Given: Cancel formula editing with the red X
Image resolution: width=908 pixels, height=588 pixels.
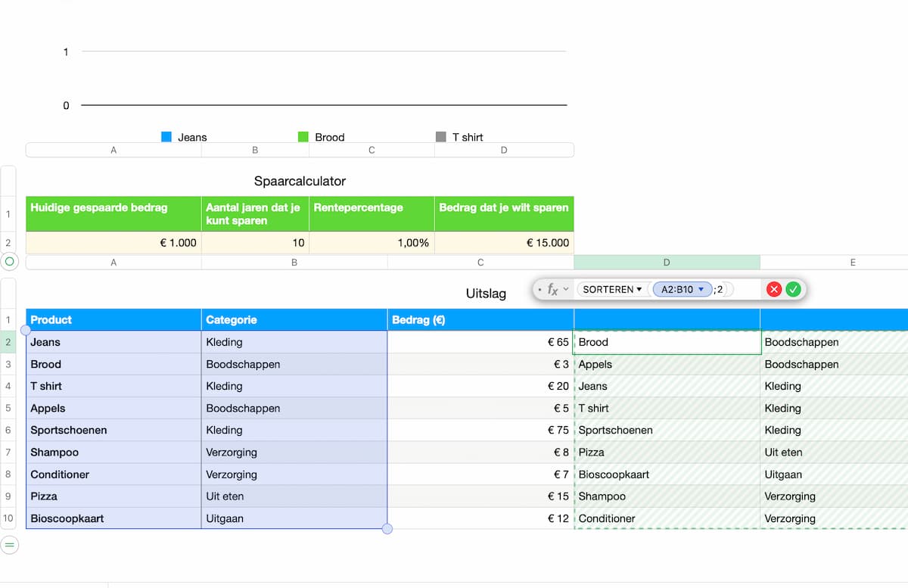Looking at the screenshot, I should tap(774, 289).
